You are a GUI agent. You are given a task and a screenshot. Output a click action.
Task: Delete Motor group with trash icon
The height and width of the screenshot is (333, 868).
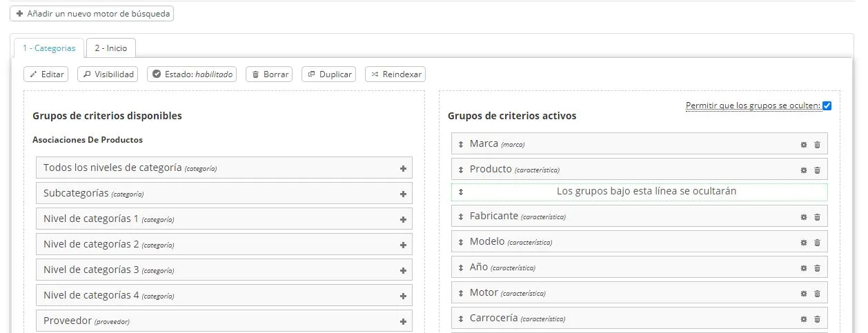pos(817,294)
